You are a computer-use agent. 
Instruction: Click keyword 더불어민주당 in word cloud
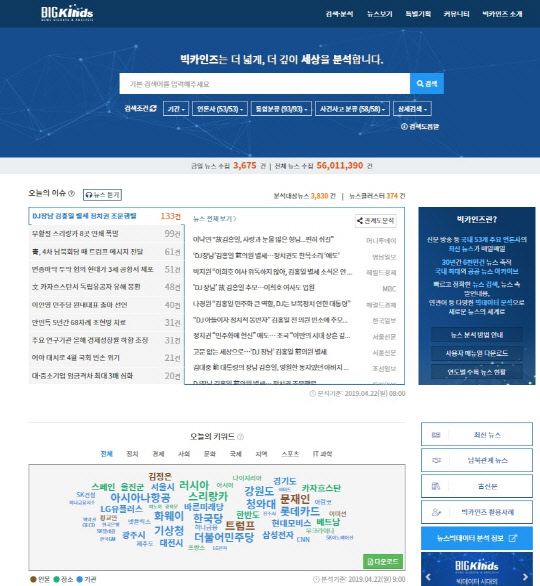tap(224, 537)
